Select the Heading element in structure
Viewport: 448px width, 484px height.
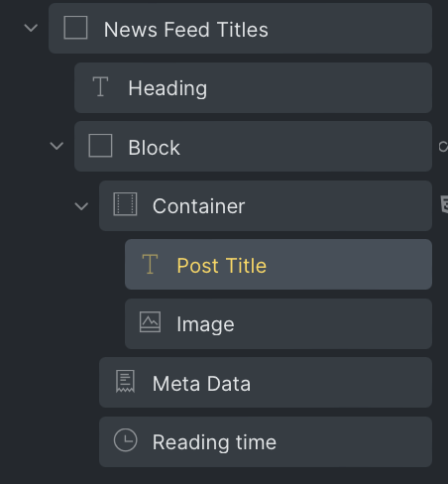point(253,87)
